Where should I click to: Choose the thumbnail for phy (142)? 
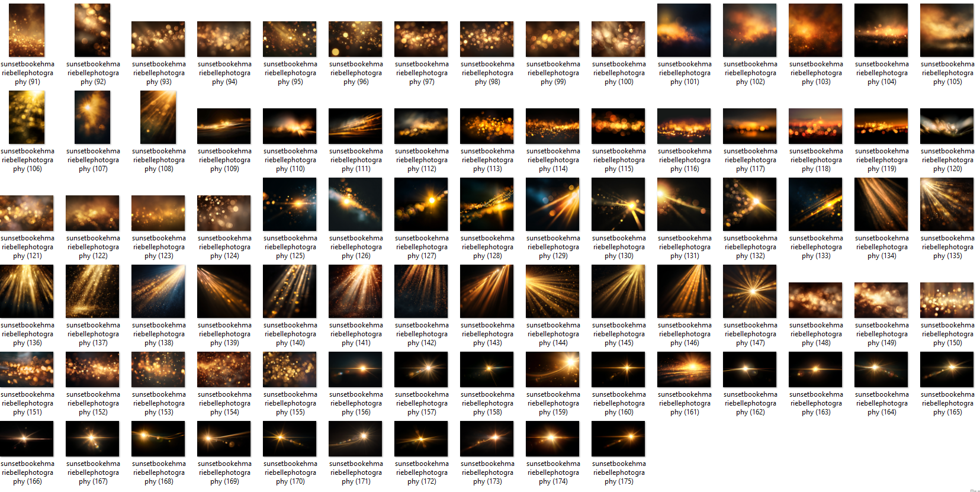[x=421, y=291]
